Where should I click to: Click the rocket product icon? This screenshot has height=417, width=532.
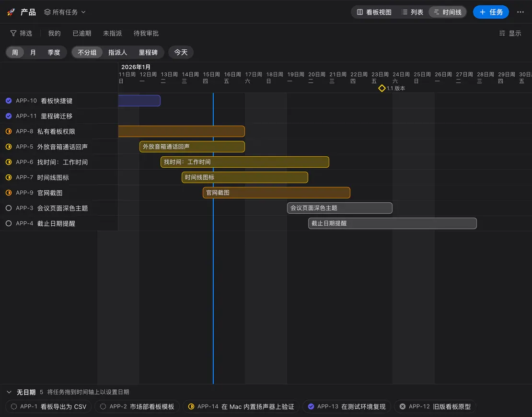click(x=11, y=12)
